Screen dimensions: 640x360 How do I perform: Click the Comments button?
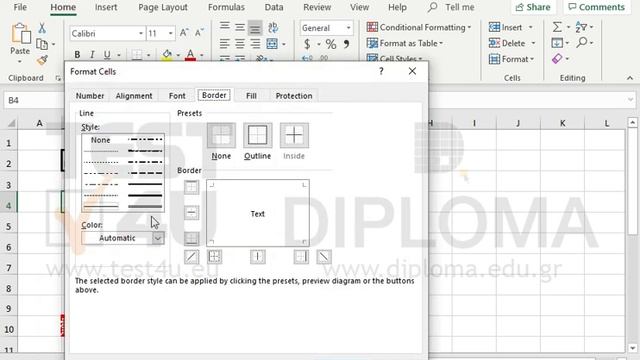[597, 7]
